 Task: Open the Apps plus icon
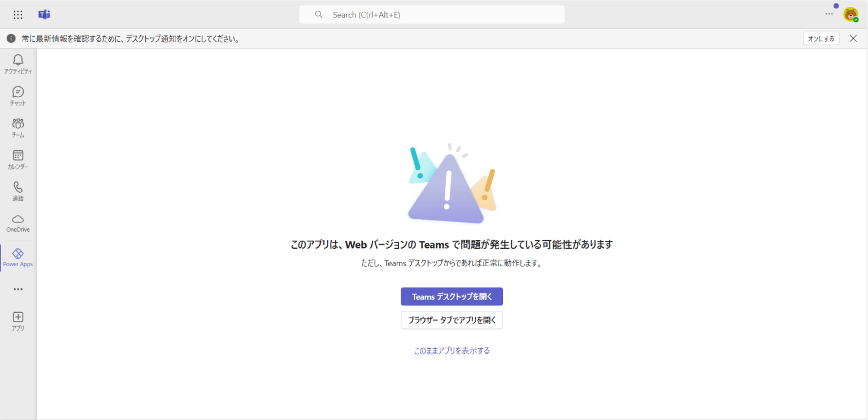(18, 317)
